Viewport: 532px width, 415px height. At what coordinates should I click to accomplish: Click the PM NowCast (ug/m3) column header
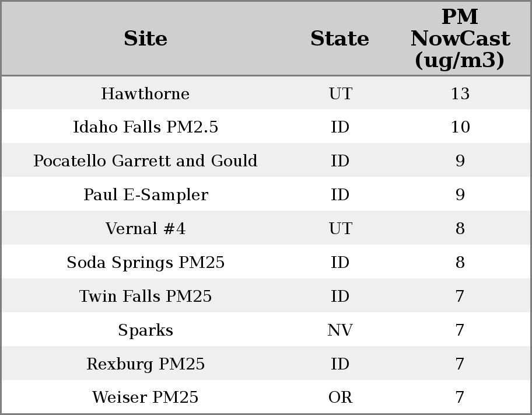(460, 39)
